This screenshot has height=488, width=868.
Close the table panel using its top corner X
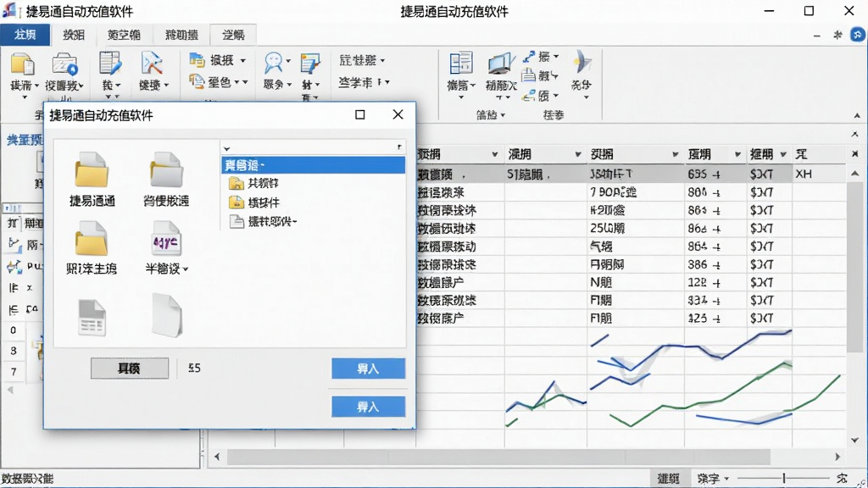pos(854,134)
